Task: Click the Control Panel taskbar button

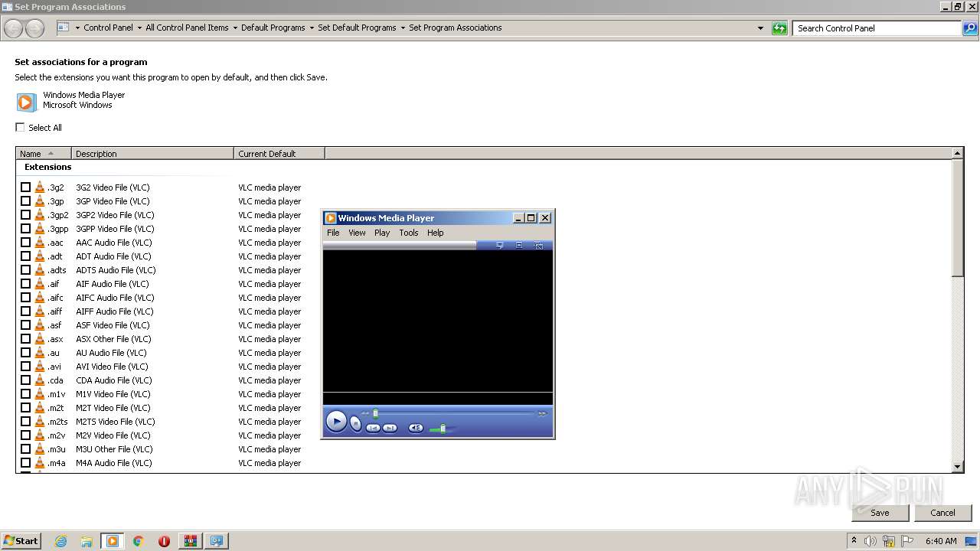Action: click(217, 541)
